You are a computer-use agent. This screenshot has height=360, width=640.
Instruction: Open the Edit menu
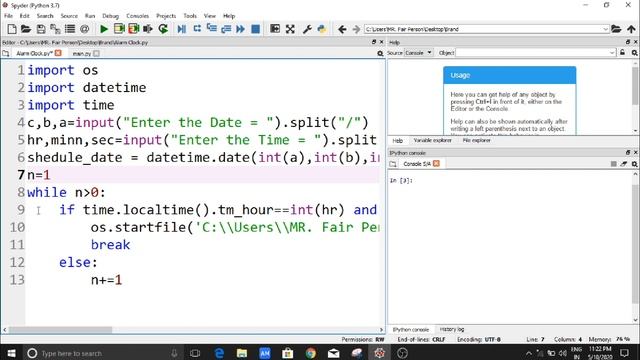tap(24, 16)
